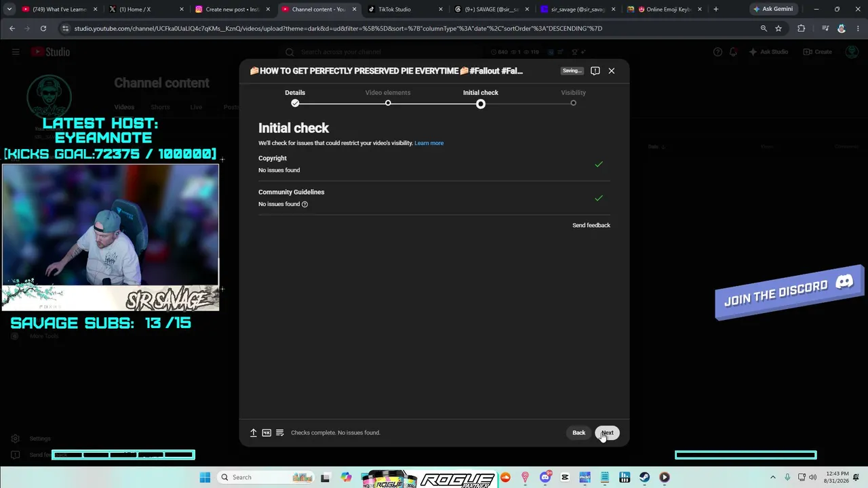
Task: Open SoundCloud from the taskbar
Action: click(505, 477)
